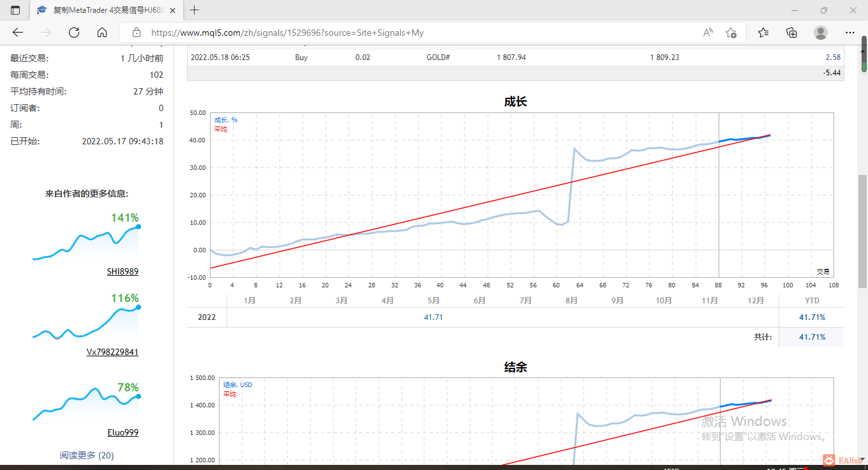Open the Collections panel
The height and width of the screenshot is (470, 868).
(x=791, y=33)
